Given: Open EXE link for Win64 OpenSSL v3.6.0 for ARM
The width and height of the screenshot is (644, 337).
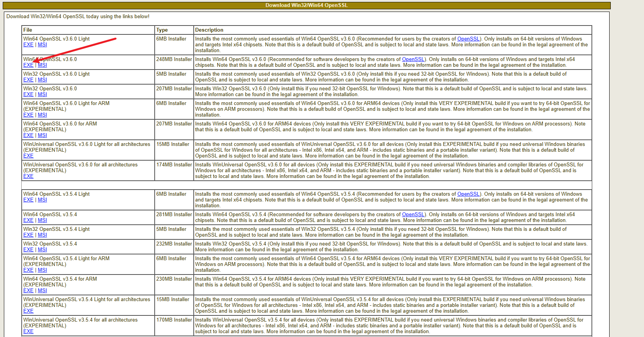Looking at the screenshot, I should [x=28, y=135].
